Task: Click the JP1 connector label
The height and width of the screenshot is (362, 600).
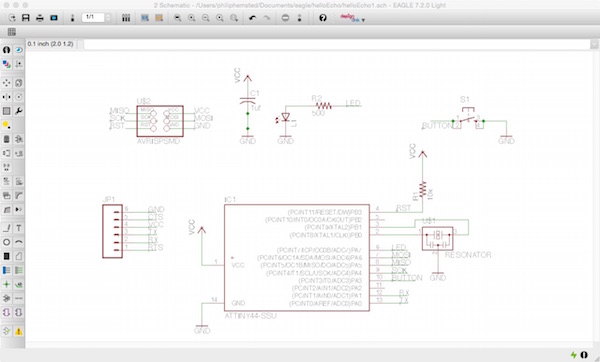Action: [x=109, y=199]
